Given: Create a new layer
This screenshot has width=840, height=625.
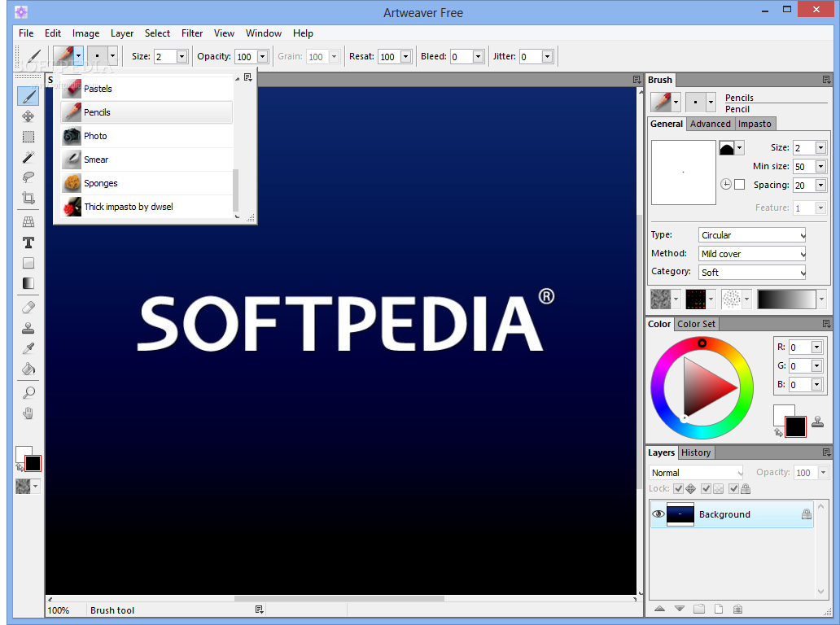Looking at the screenshot, I should point(719,609).
